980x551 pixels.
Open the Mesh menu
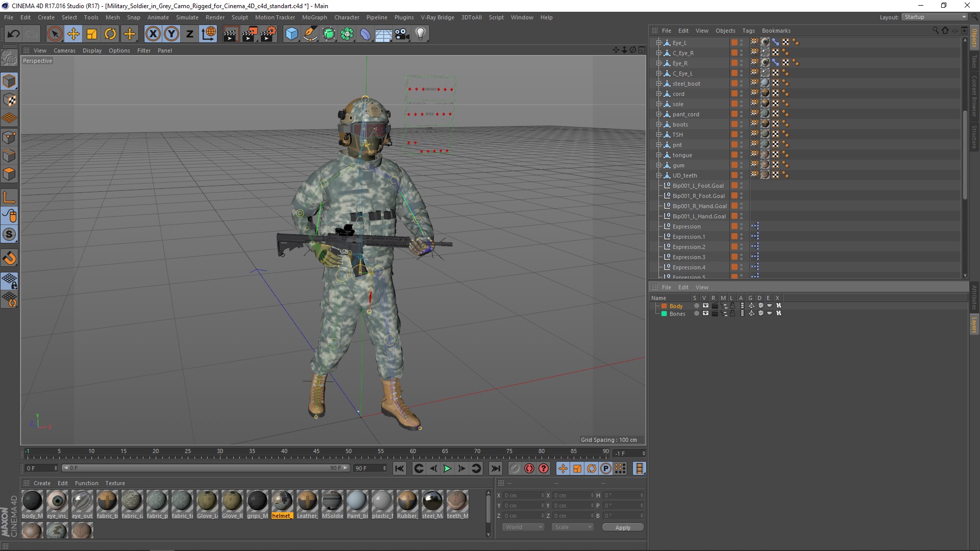click(x=112, y=17)
